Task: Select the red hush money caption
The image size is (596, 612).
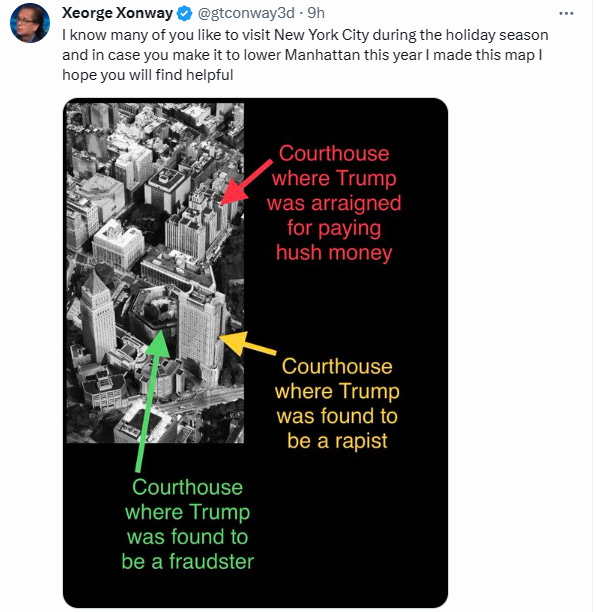Action: [x=334, y=203]
